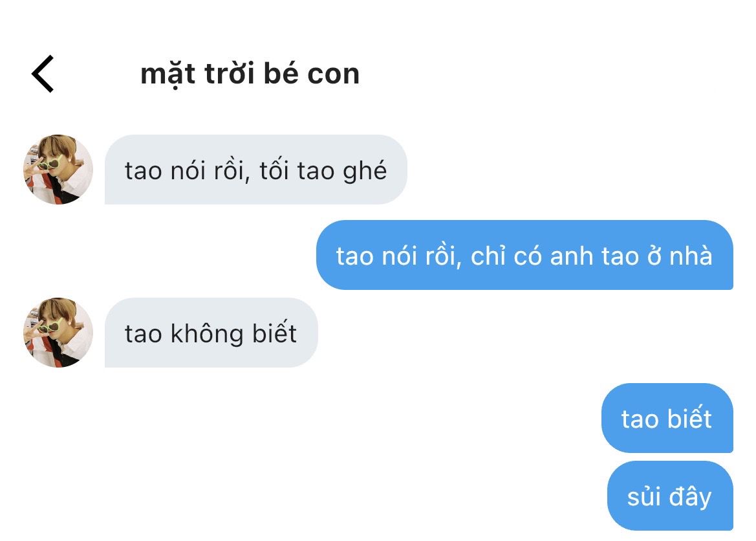Go back using the top-left arrow

(43, 73)
